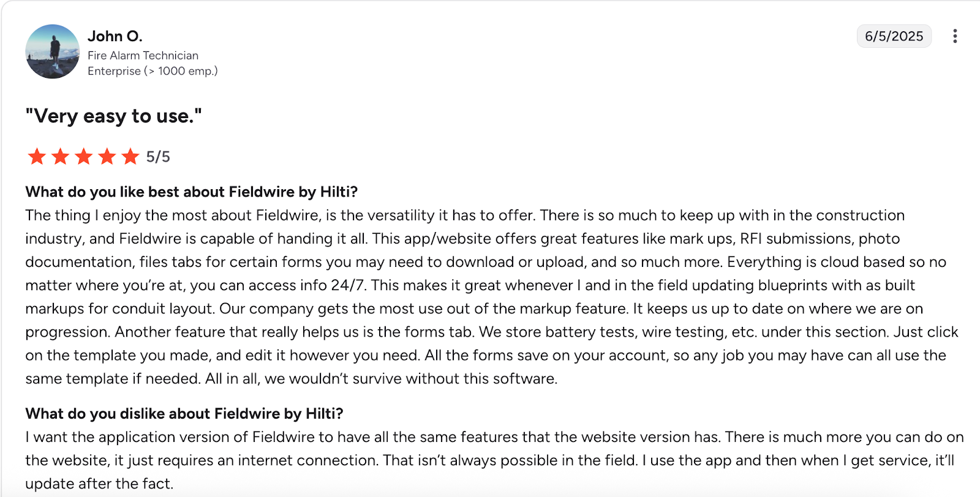This screenshot has width=980, height=497.
Task: Click the fourth rating star
Action: pos(108,157)
